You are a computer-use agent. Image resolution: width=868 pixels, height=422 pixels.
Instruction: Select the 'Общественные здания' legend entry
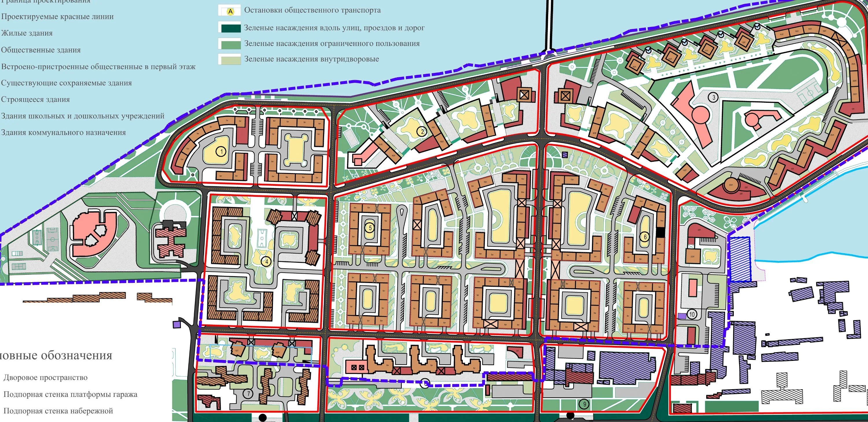[x=41, y=50]
